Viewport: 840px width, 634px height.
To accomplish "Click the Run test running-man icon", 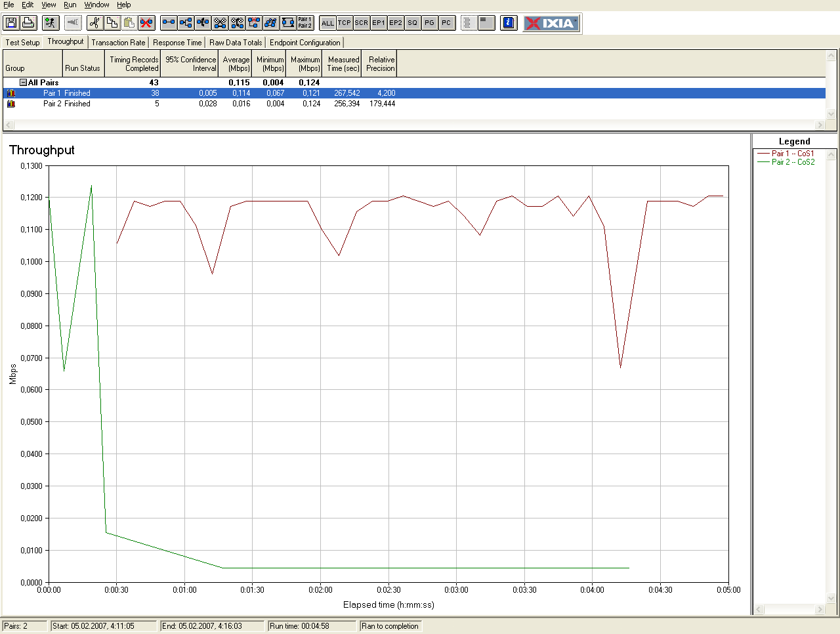I will (x=51, y=23).
